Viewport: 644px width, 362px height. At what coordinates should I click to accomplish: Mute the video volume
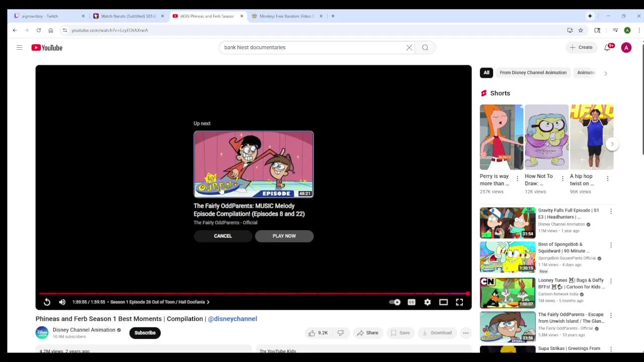[x=62, y=302]
